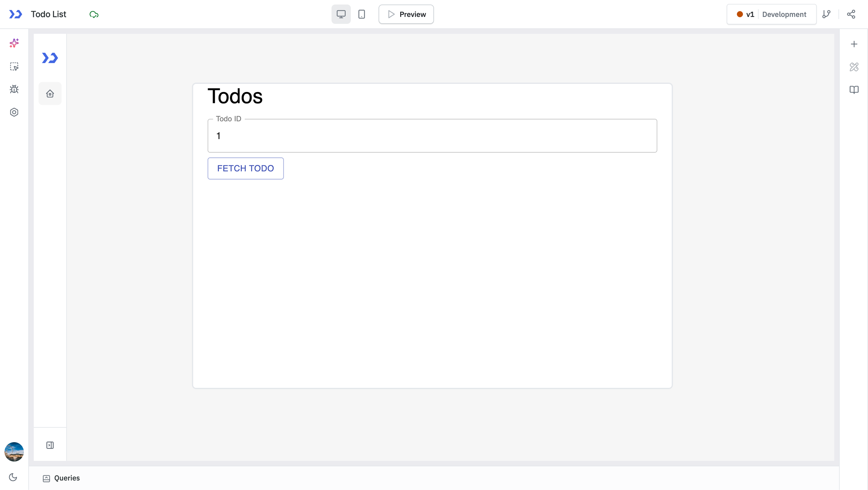Switch canvas to mobile layout view
The height and width of the screenshot is (490, 868).
pyautogui.click(x=362, y=14)
